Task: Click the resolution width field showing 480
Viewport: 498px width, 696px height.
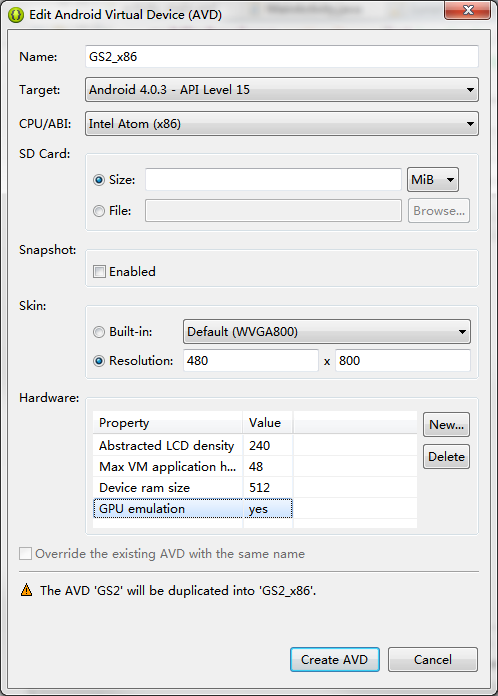Action: coord(251,360)
